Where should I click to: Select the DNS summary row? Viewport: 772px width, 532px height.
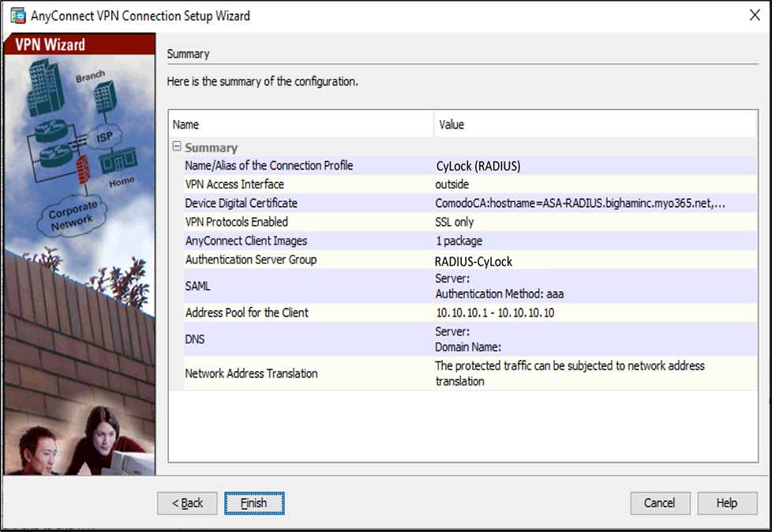[x=196, y=339]
